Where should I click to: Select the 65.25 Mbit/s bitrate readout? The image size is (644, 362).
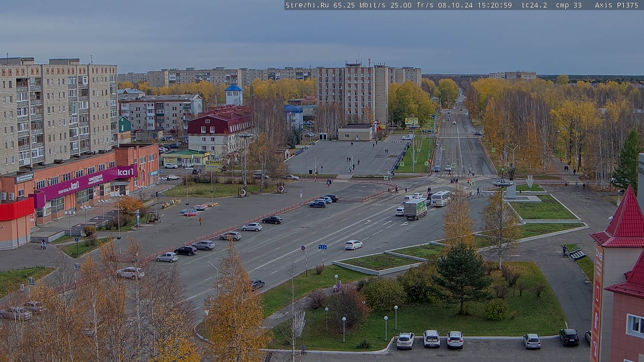359,5
